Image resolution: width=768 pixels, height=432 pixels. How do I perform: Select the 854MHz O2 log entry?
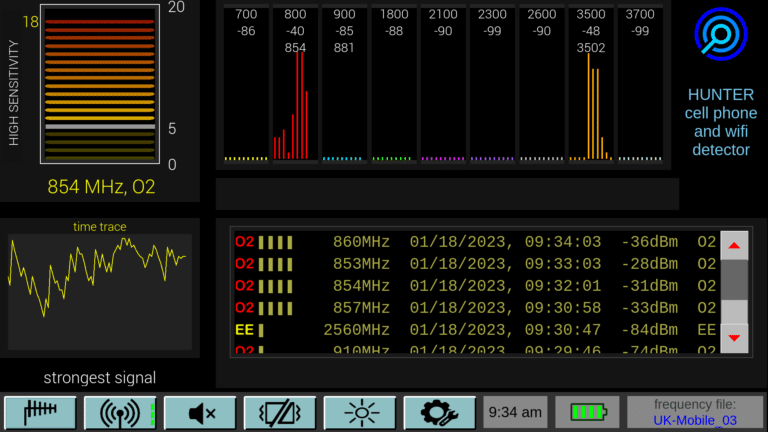475,286
